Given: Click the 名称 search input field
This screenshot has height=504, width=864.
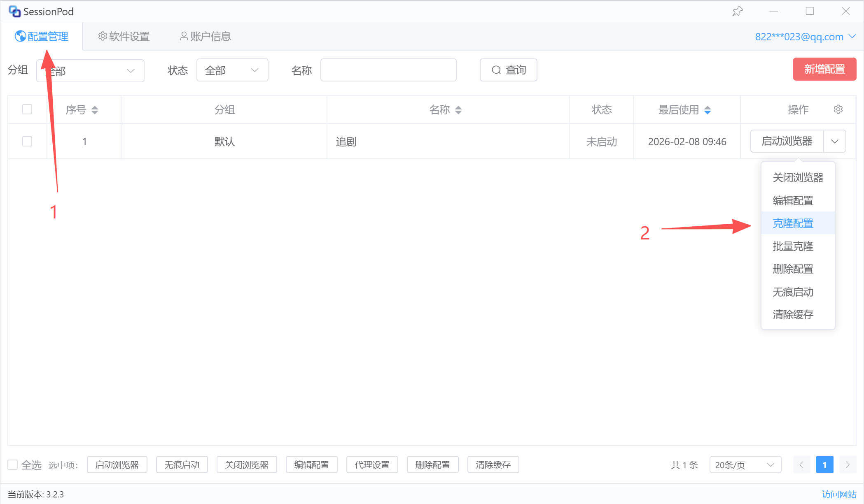Looking at the screenshot, I should pyautogui.click(x=388, y=70).
